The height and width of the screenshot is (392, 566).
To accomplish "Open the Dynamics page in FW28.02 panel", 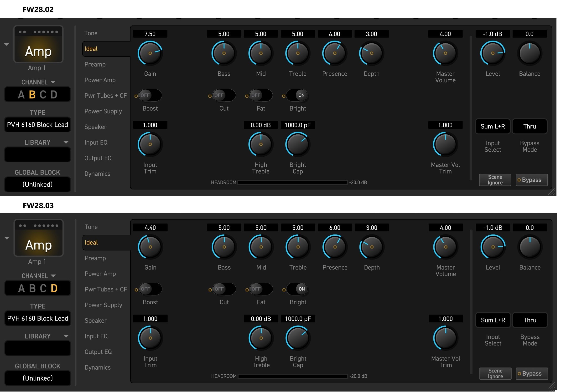I will coord(97,174).
